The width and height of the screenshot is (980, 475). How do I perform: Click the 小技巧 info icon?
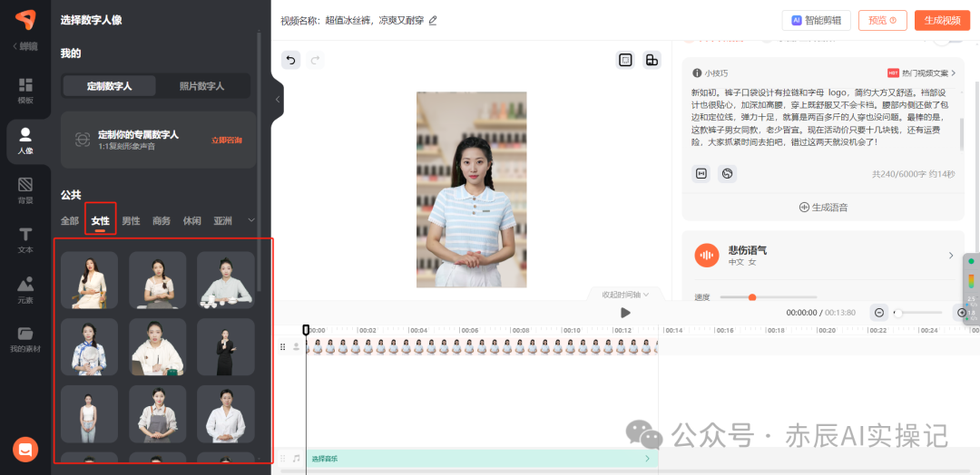[697, 73]
